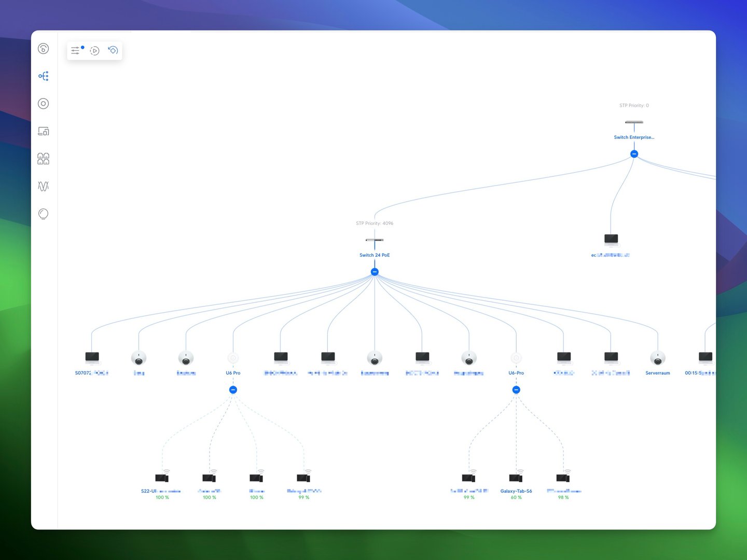Screen dimensions: 747x560
Task: Open the Client Devices sidebar icon
Action: (44, 131)
